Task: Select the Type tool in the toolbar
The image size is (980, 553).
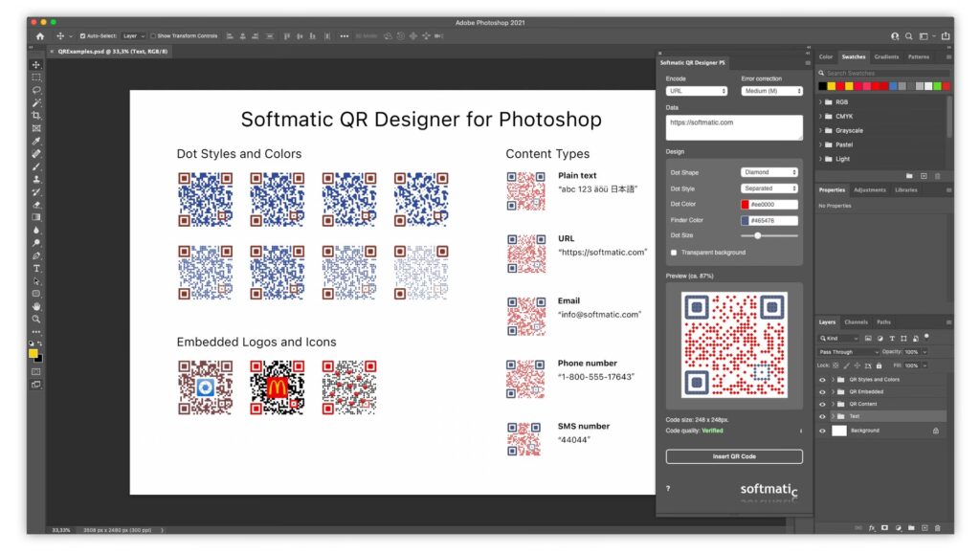Action: (36, 269)
